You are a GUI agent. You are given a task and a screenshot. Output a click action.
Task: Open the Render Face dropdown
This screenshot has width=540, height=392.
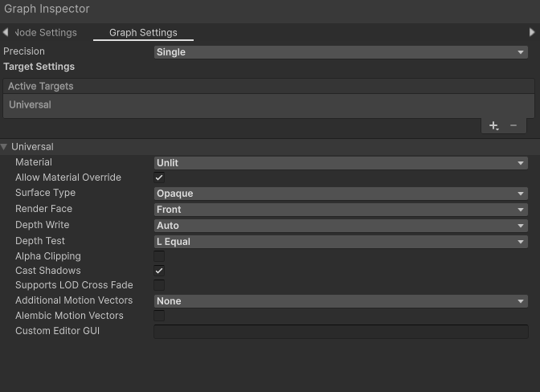click(x=341, y=210)
